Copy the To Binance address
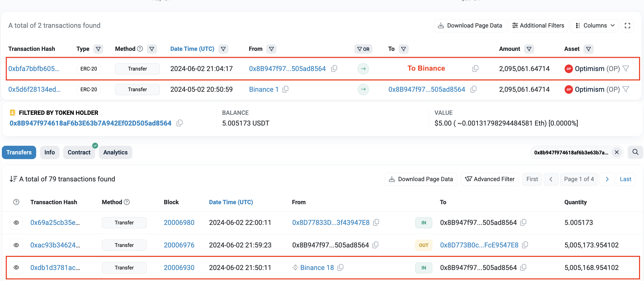This screenshot has height=281, width=644. [x=475, y=68]
